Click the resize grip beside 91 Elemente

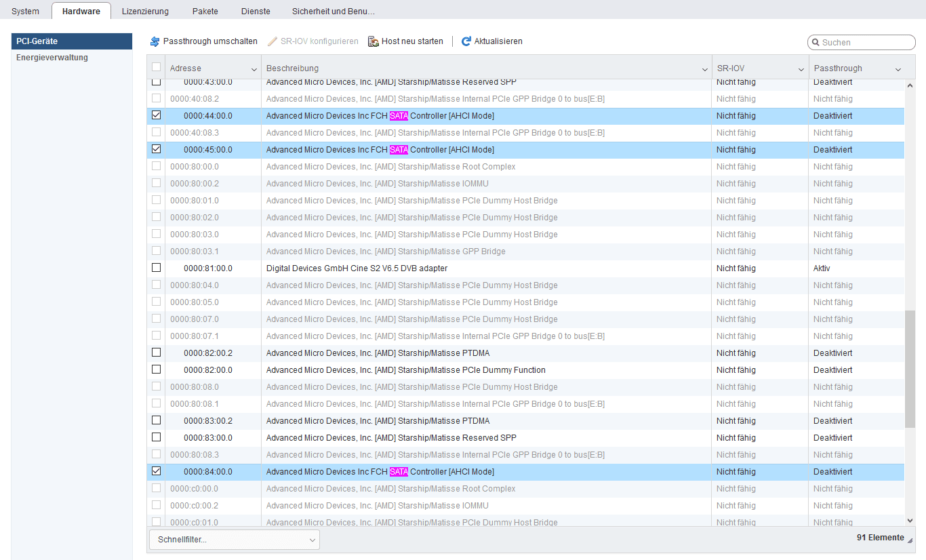910,540
